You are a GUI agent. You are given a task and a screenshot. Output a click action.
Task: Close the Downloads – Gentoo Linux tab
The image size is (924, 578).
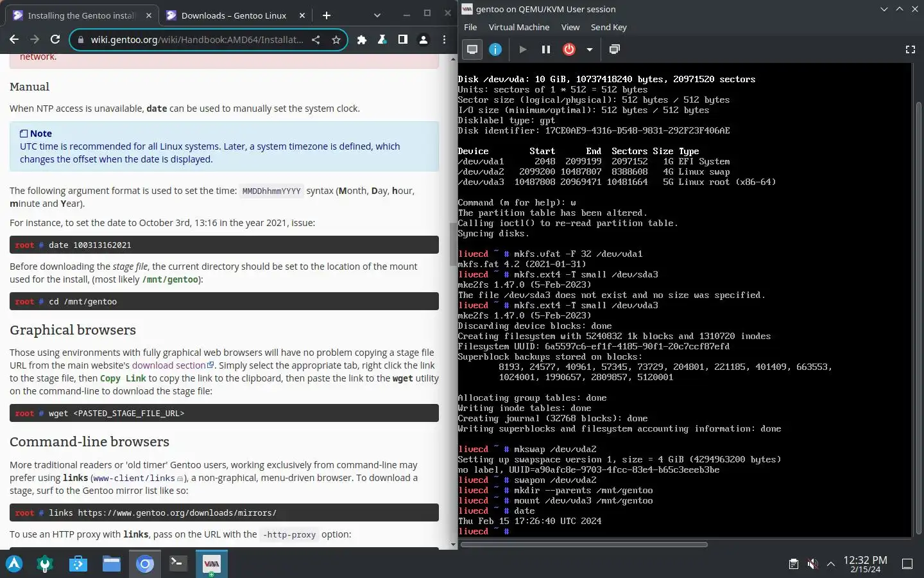tap(302, 15)
